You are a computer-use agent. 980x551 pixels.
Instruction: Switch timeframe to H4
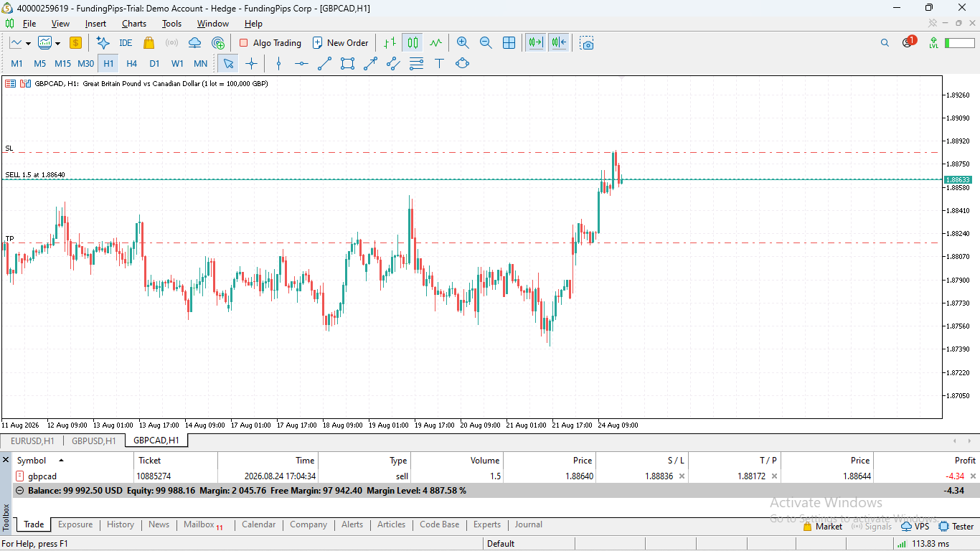pyautogui.click(x=131, y=63)
